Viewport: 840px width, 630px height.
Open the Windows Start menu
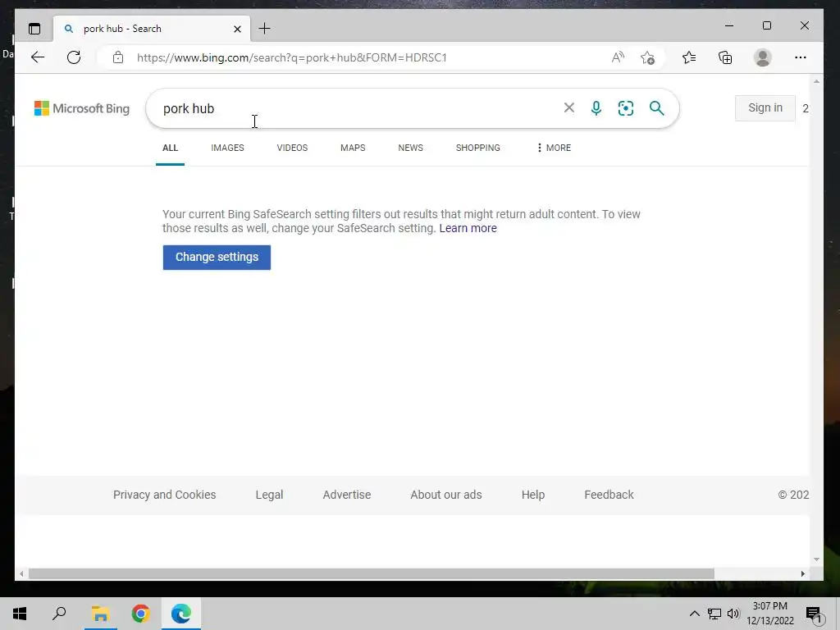pos(20,614)
